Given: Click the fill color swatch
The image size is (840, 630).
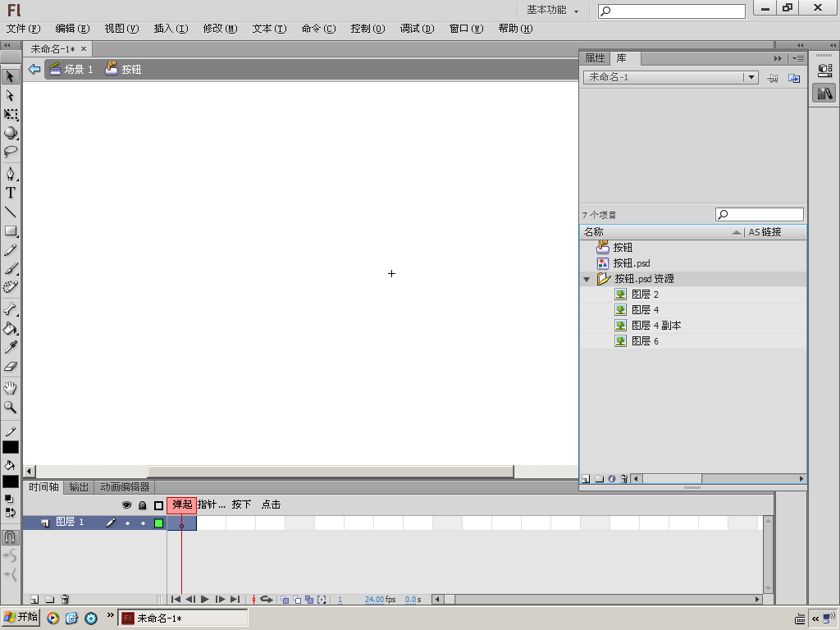Looking at the screenshot, I should click(x=11, y=482).
